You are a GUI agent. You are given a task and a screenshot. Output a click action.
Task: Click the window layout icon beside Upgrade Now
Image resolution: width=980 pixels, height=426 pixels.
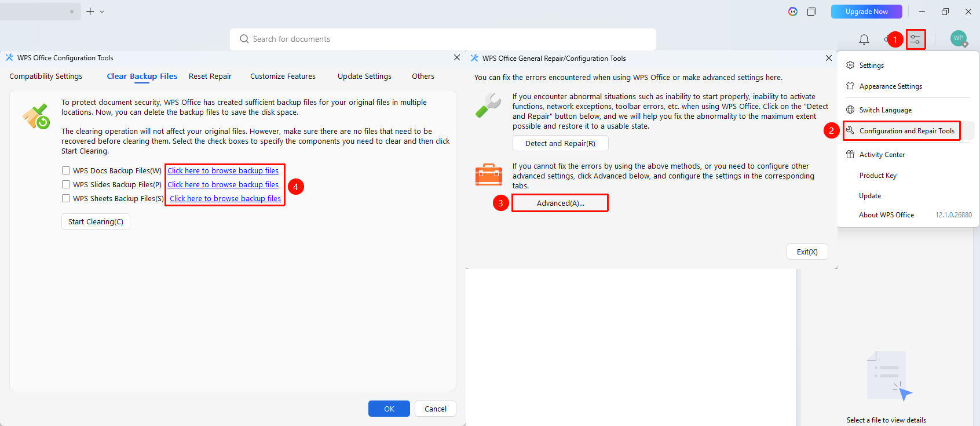tap(811, 12)
